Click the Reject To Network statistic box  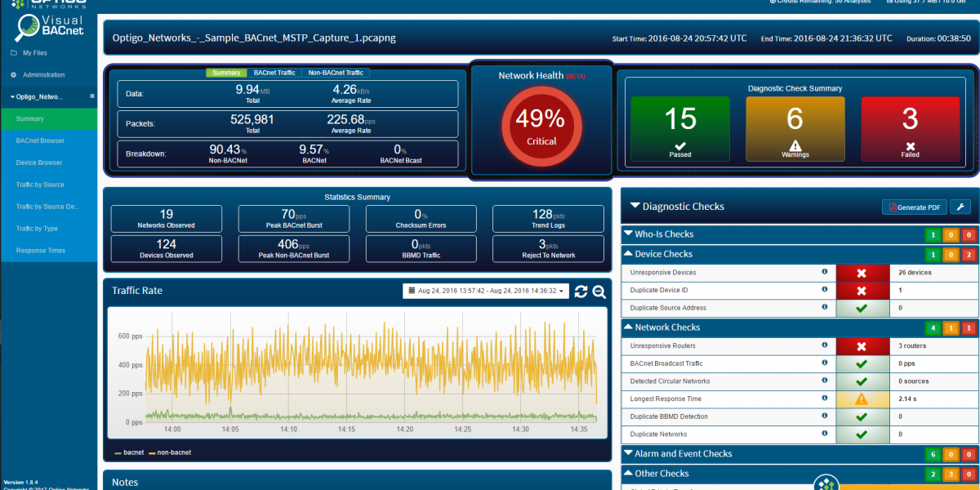(548, 248)
